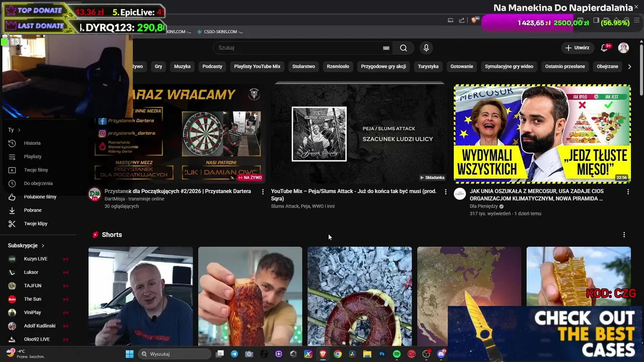644x362 pixels.
Task: Open the Shorts section options menu
Action: click(624, 235)
